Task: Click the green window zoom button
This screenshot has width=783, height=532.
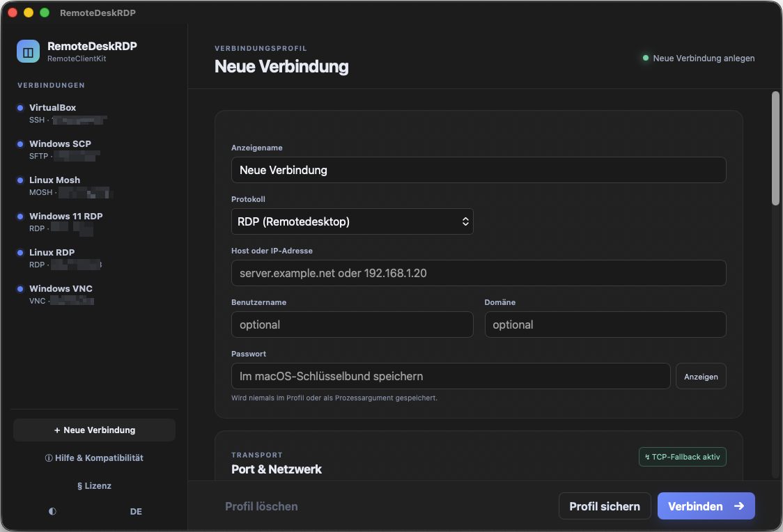Action: point(45,13)
